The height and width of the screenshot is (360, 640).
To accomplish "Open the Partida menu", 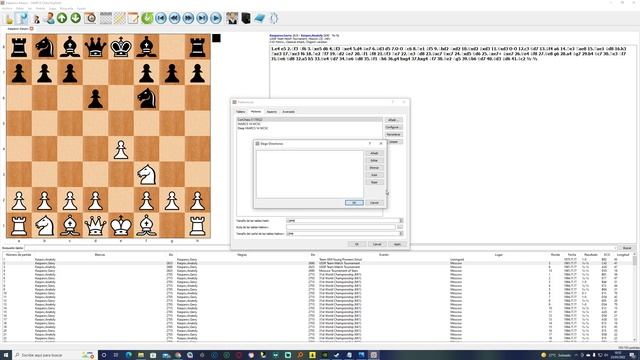I will click(x=40, y=8).
